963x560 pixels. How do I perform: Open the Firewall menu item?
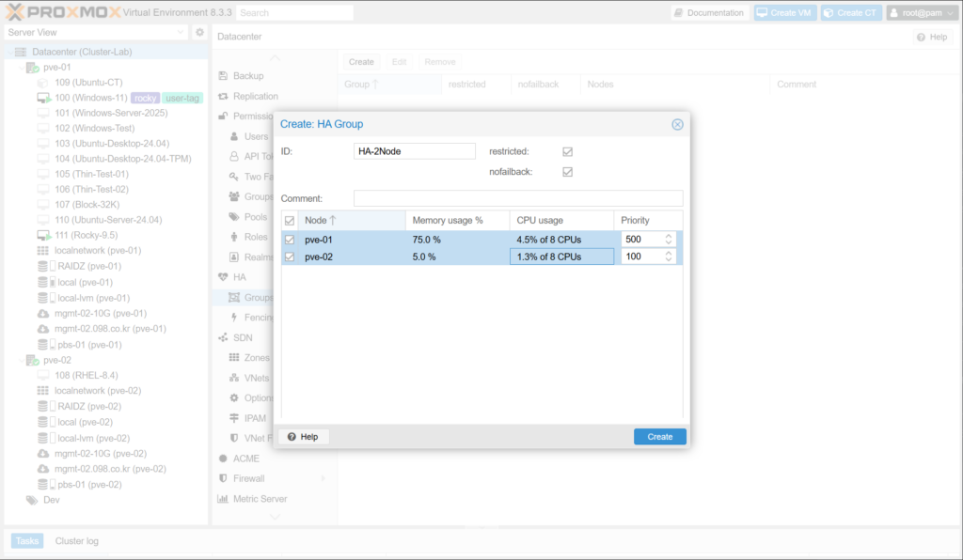(248, 478)
